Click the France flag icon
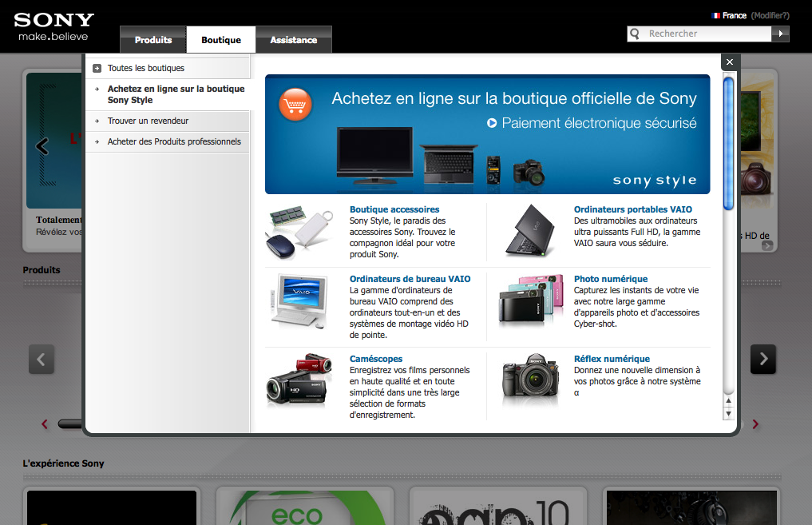812x525 pixels. tap(716, 15)
